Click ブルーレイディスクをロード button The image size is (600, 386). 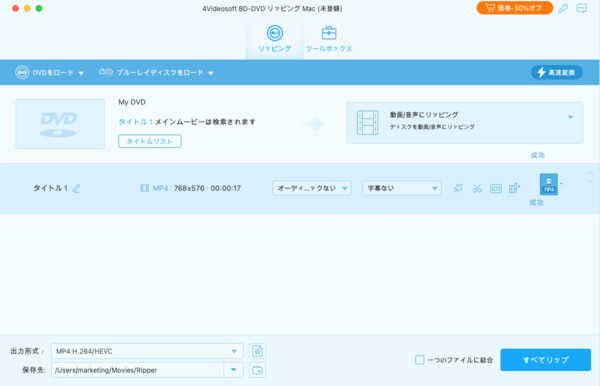[x=151, y=72]
